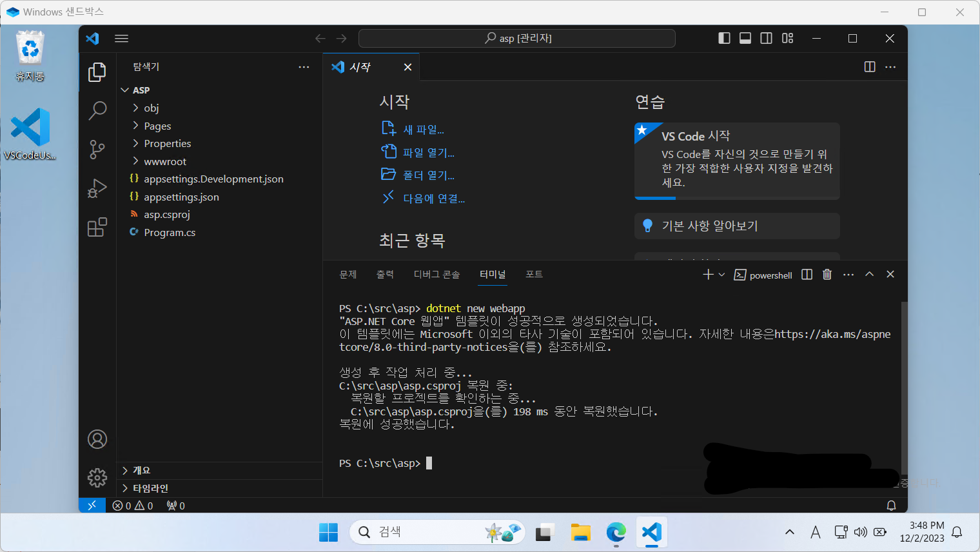This screenshot has height=552, width=980.
Task: Open the Source Control view
Action: [x=97, y=150]
